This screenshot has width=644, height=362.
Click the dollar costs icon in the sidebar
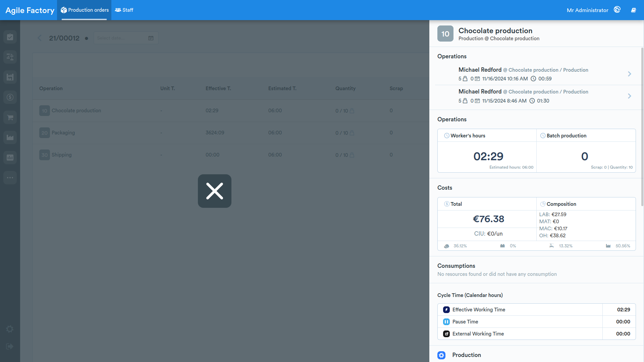tap(10, 97)
